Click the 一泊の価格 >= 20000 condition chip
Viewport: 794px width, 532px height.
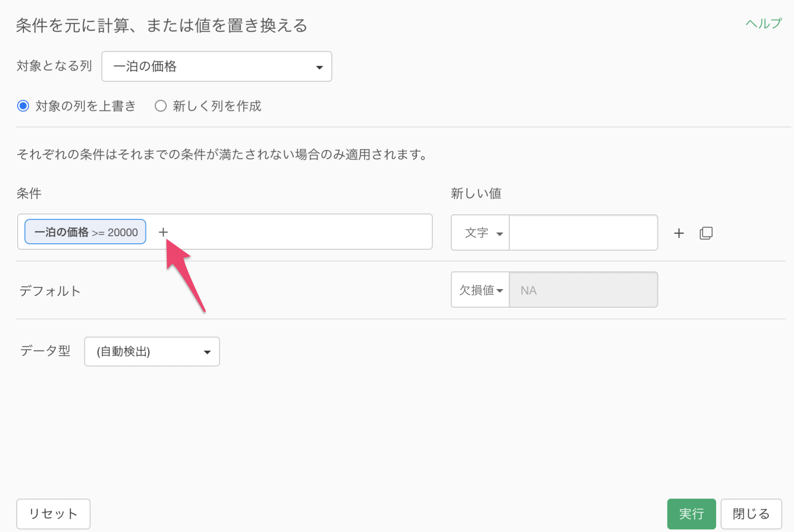coord(85,232)
